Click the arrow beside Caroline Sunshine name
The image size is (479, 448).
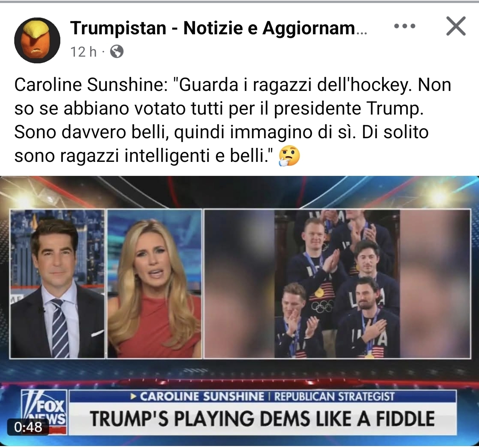[134, 396]
